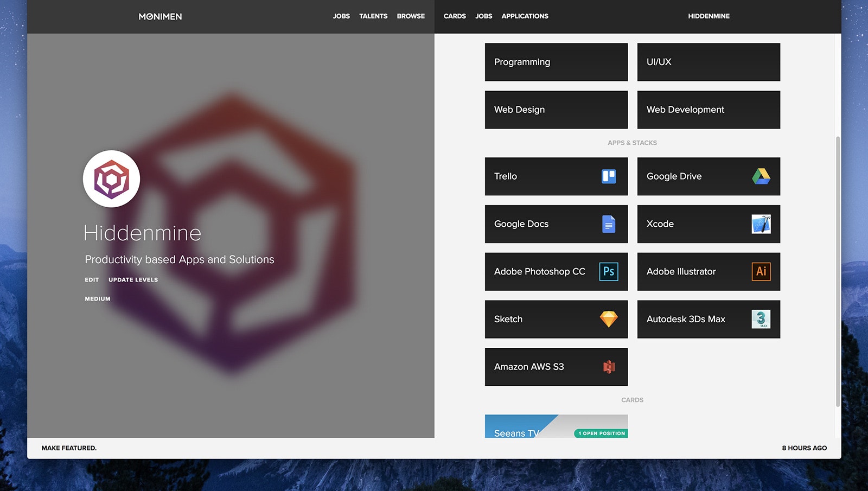Open the Google Docs app tile

pyautogui.click(x=556, y=224)
